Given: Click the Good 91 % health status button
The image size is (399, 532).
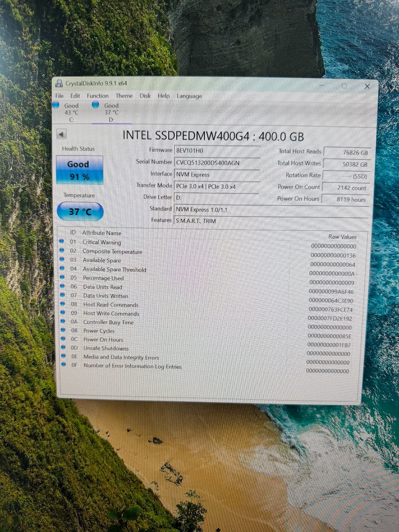Looking at the screenshot, I should 79,170.
